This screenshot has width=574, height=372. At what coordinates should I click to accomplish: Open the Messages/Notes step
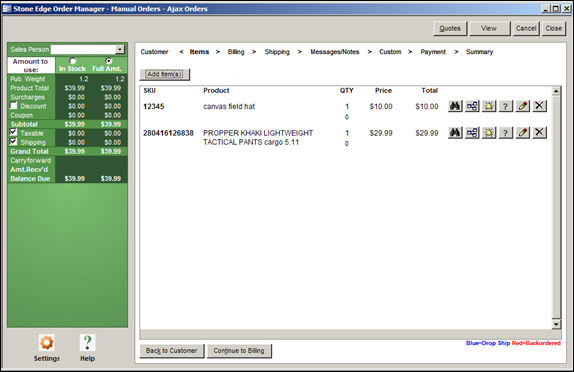(x=335, y=52)
